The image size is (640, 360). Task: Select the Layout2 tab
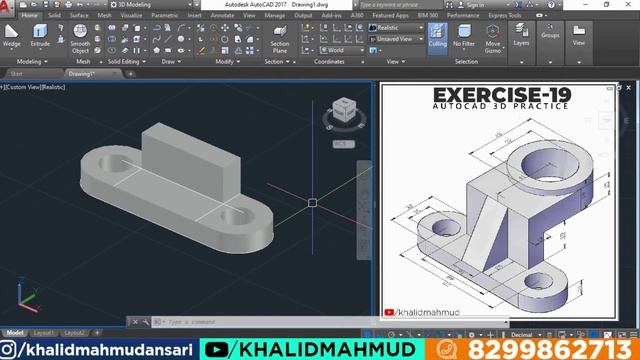[74, 333]
